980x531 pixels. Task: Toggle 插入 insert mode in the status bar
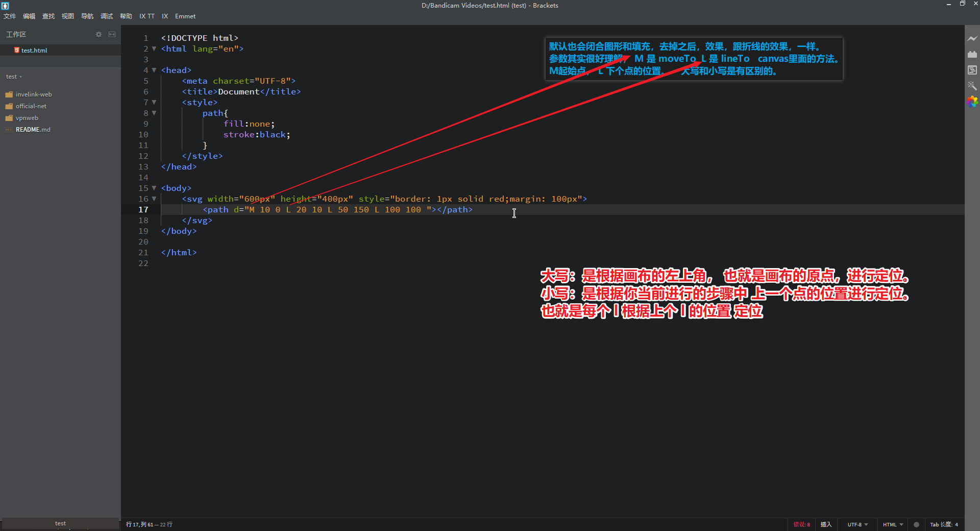click(x=826, y=524)
